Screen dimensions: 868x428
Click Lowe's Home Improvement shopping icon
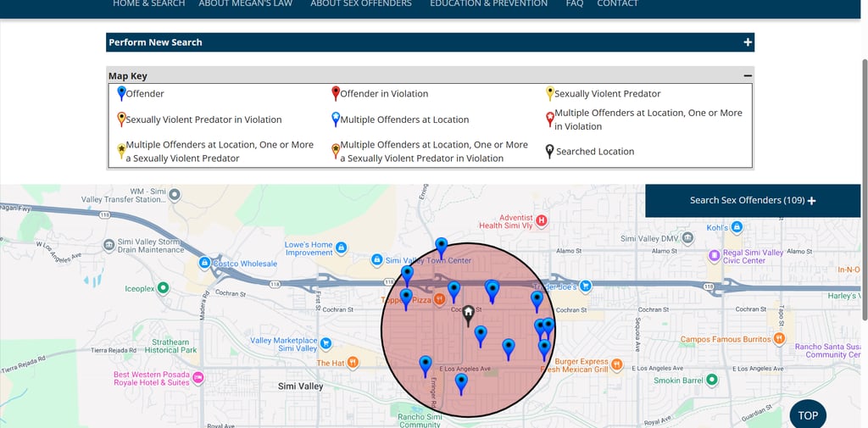coord(341,248)
